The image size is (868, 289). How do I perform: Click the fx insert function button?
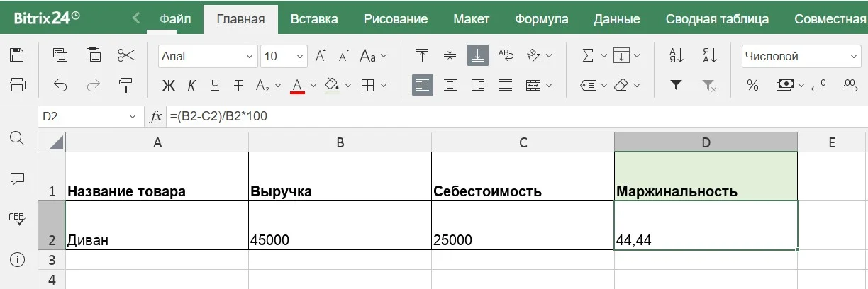tap(156, 116)
